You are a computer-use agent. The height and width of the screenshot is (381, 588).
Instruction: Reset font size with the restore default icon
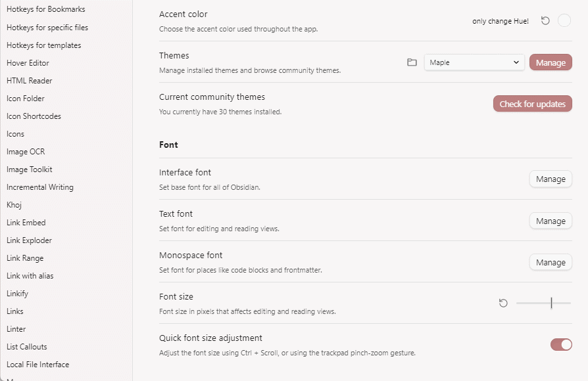(503, 303)
